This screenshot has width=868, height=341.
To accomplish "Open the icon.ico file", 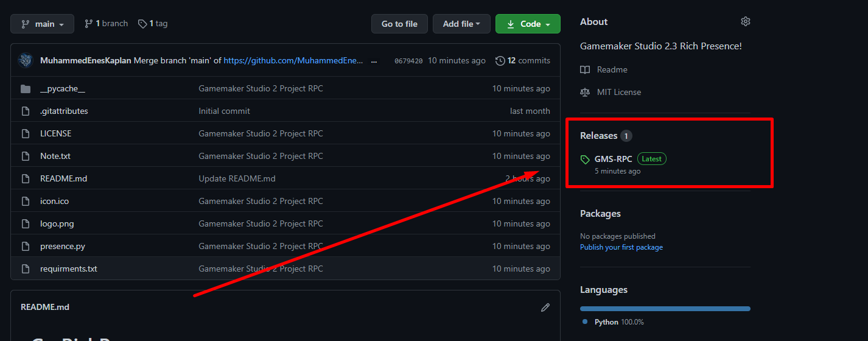I will click(54, 201).
